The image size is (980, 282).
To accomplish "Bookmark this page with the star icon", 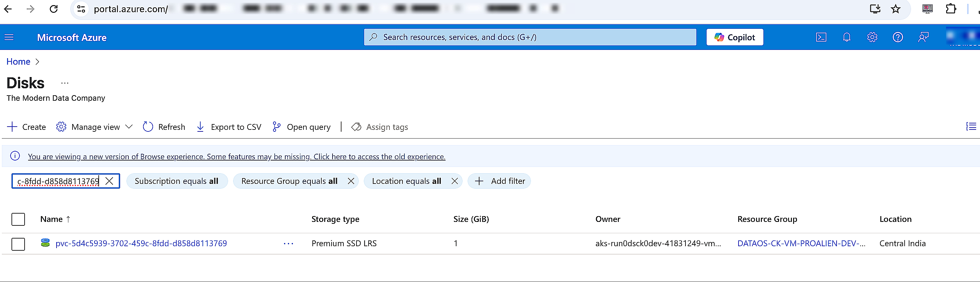I will click(896, 9).
